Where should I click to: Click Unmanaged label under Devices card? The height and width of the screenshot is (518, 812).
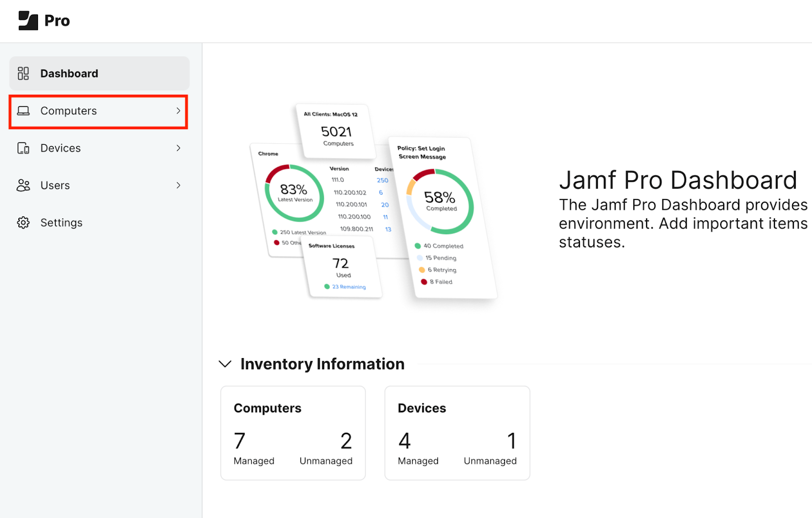click(x=490, y=461)
